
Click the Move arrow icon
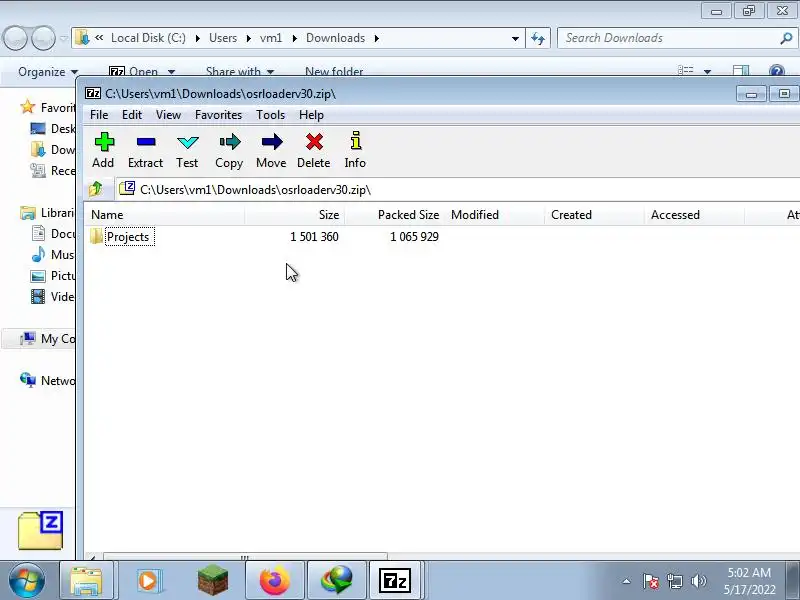(x=272, y=142)
